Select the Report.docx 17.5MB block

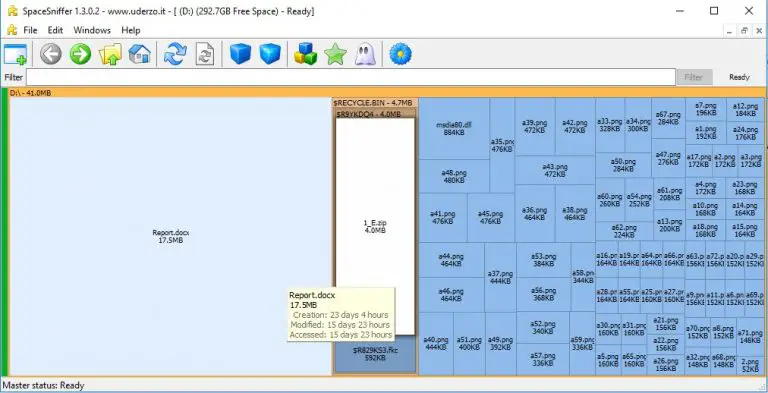tap(170, 236)
